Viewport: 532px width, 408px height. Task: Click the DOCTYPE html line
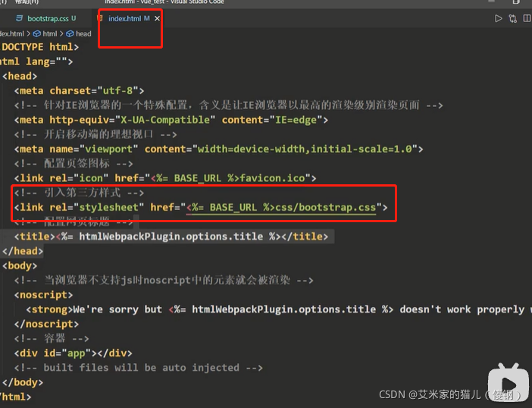(x=39, y=47)
